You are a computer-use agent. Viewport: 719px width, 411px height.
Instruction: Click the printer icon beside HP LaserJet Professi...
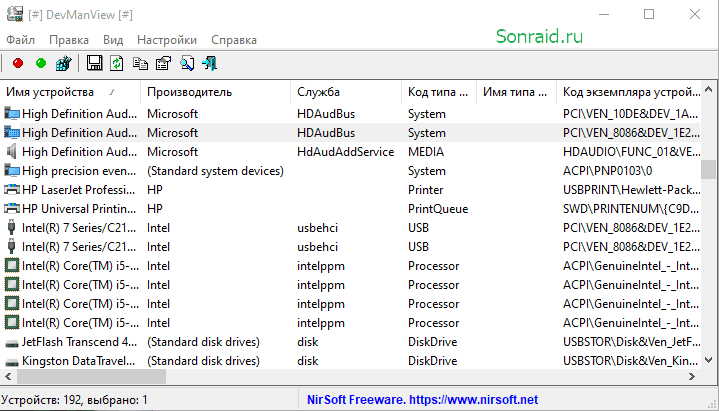[12, 189]
